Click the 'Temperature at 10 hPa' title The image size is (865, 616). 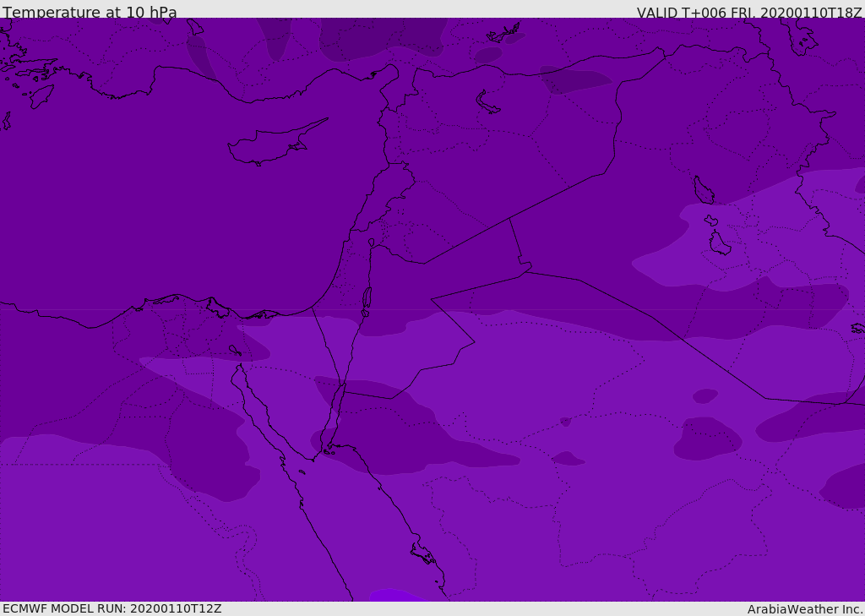(90, 12)
